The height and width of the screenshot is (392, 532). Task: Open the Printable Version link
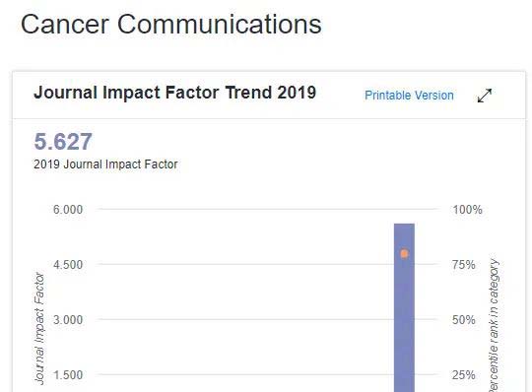pos(409,96)
